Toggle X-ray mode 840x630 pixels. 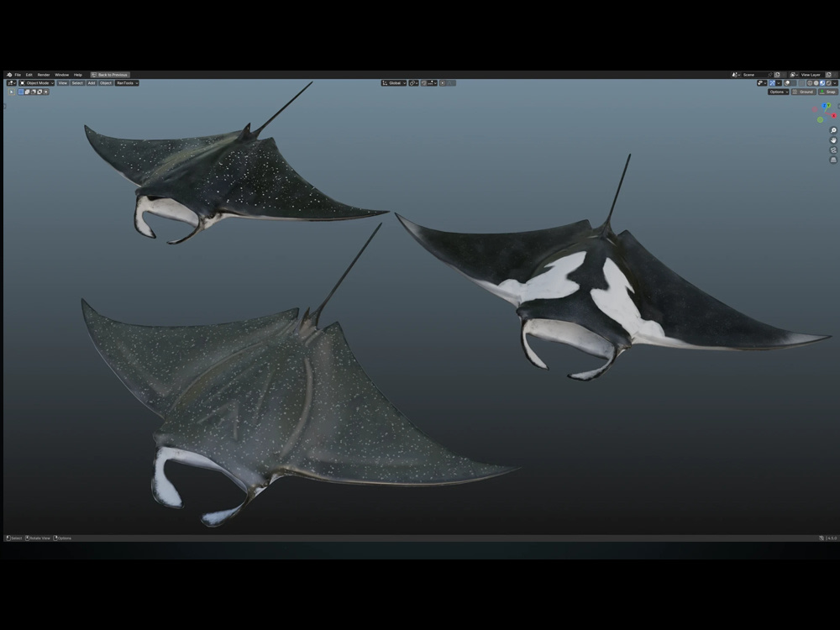coord(801,83)
